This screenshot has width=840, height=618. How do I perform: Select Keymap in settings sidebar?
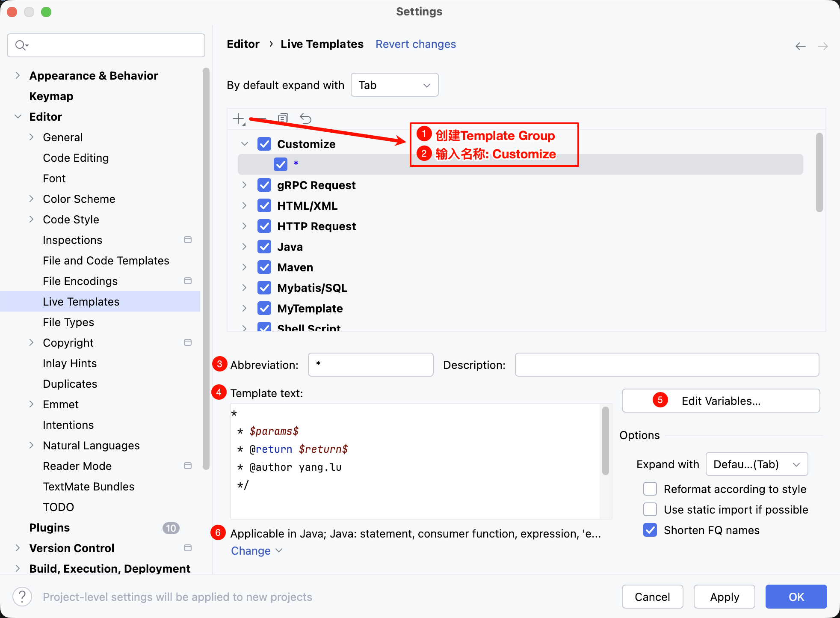(51, 96)
